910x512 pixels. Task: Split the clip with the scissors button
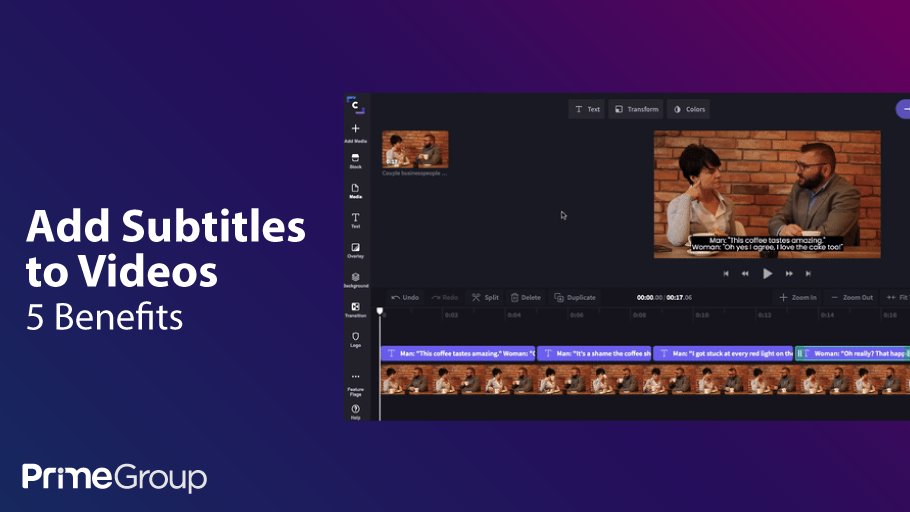coord(485,297)
